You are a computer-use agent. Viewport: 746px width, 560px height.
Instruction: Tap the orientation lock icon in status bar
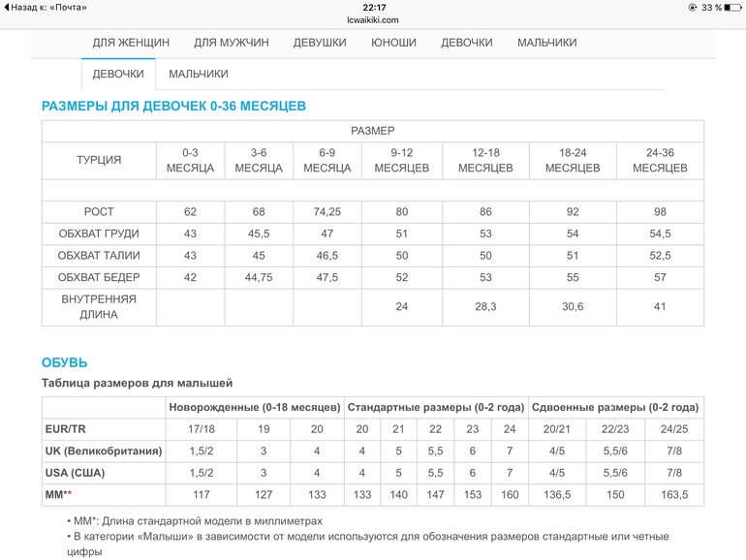(693, 8)
